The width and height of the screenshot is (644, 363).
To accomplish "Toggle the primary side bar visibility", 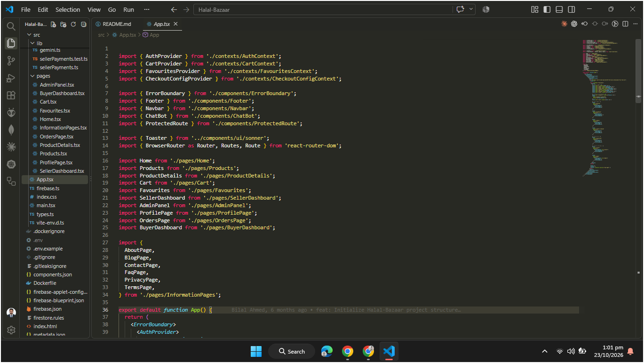I will (x=547, y=9).
